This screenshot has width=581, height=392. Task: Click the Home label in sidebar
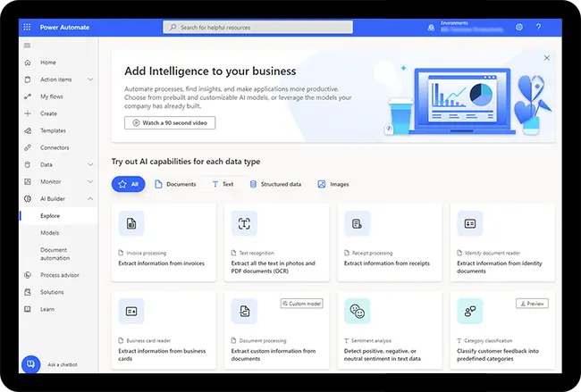[x=48, y=63]
